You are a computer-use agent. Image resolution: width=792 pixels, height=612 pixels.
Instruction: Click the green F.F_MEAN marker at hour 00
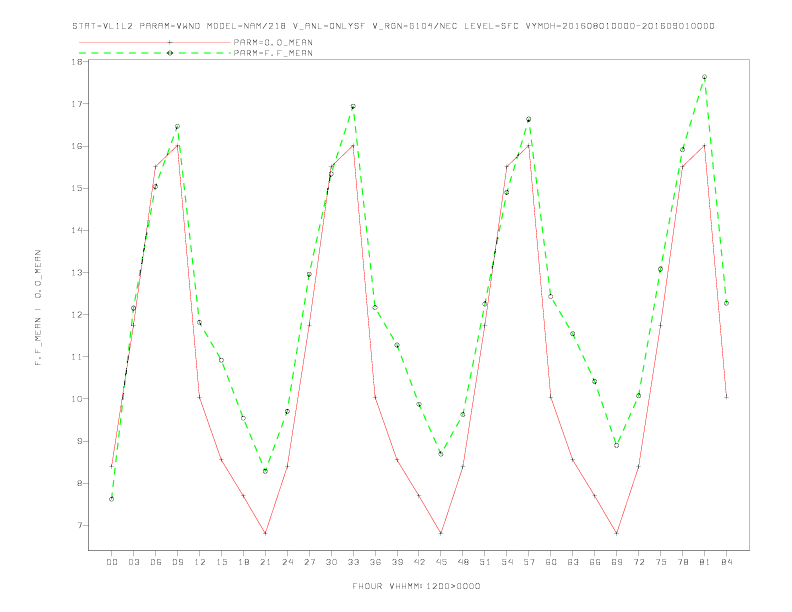(112, 499)
